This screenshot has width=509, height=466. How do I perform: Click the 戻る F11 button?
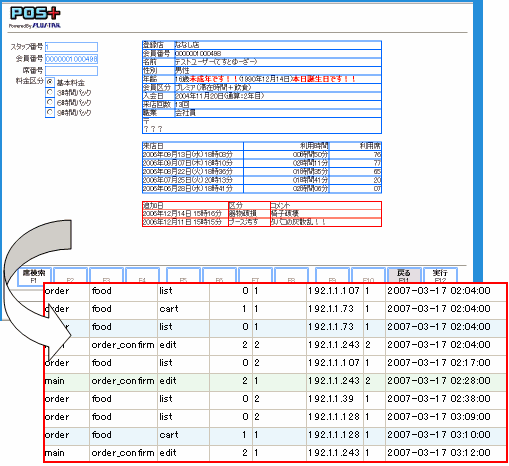tap(404, 276)
